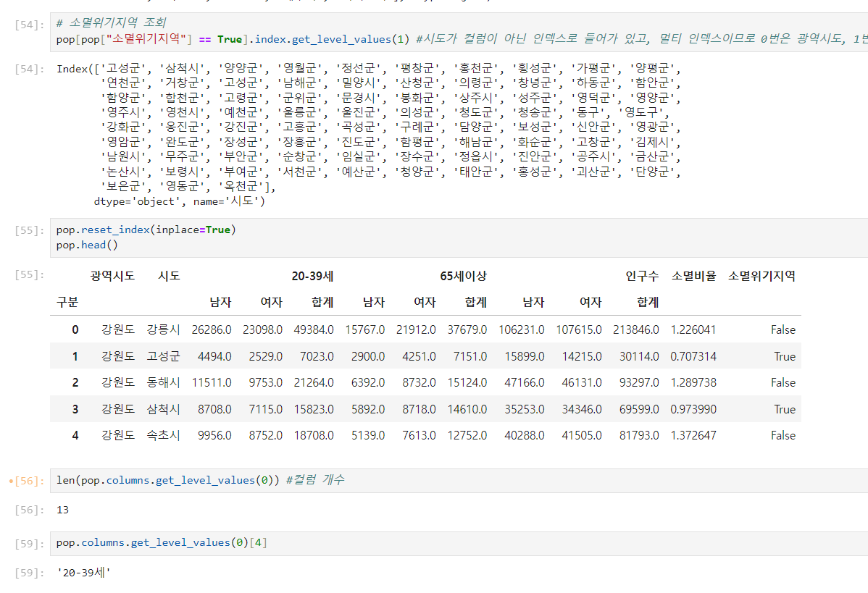Click 'pop.head()' line in cell 55
The image size is (868, 593).
(87, 245)
